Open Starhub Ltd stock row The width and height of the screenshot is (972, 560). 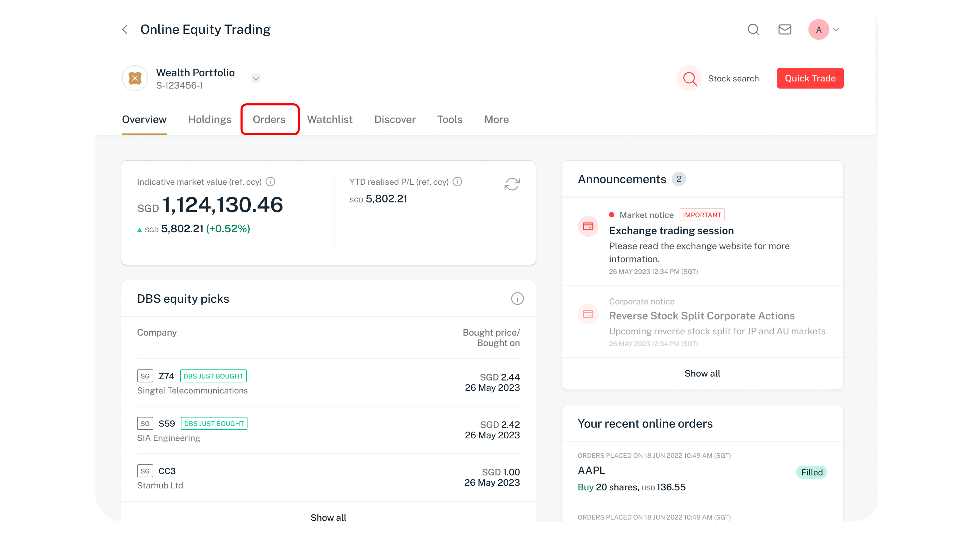pyautogui.click(x=328, y=478)
